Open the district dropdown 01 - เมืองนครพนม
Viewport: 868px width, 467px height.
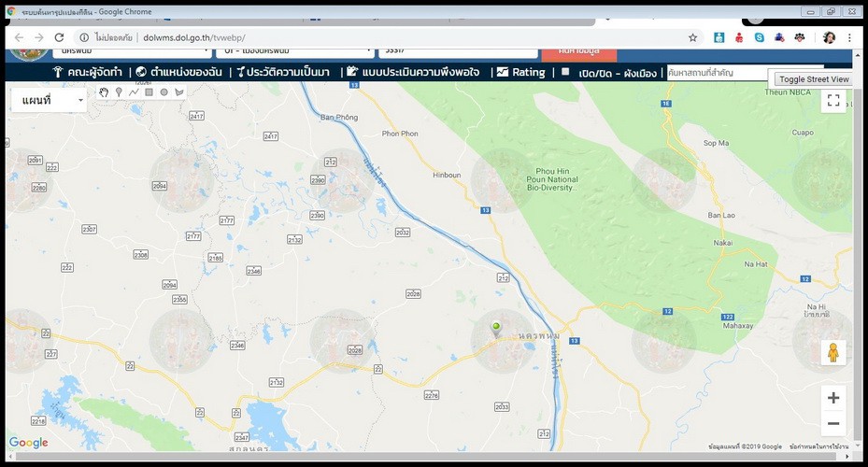pyautogui.click(x=295, y=51)
